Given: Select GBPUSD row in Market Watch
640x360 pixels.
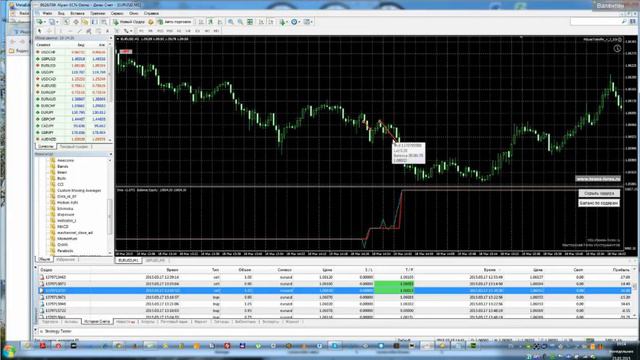Looking at the screenshot, I should point(72,59).
